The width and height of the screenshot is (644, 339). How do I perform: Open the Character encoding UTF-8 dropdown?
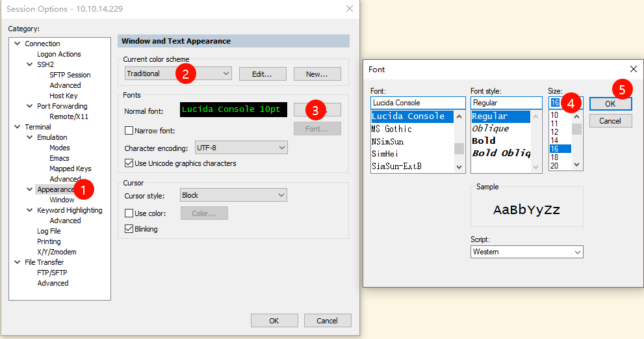pyautogui.click(x=241, y=148)
